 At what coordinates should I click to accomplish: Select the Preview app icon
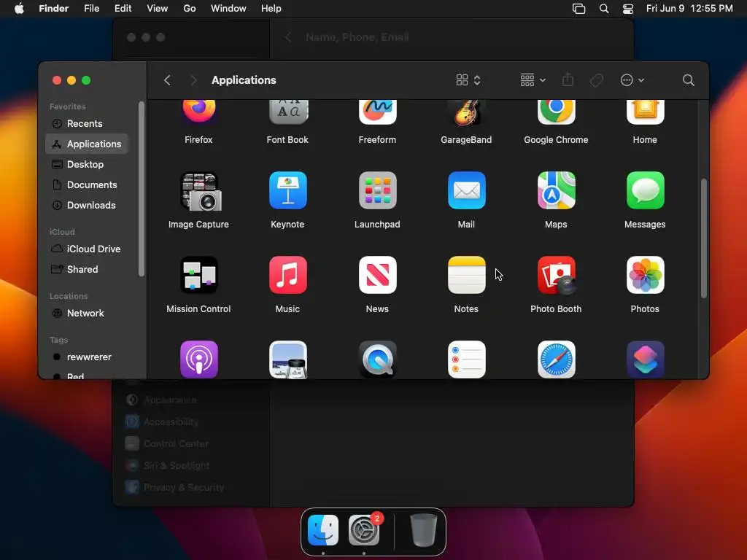[x=287, y=359]
